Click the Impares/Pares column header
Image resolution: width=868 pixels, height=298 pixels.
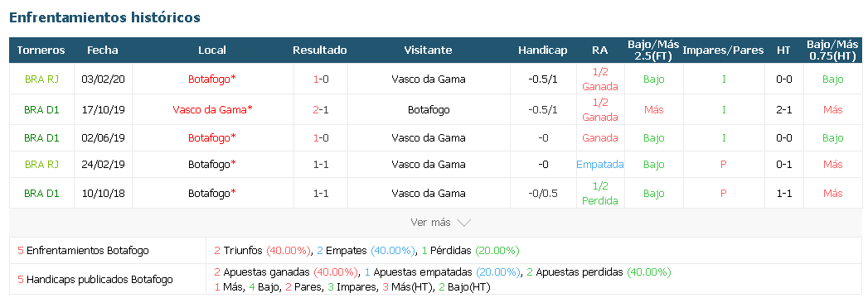(723, 50)
